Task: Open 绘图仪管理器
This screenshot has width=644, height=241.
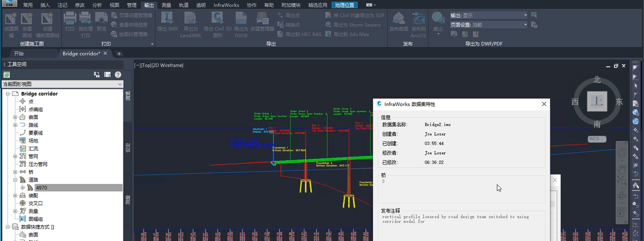Action: pyautogui.click(x=129, y=34)
